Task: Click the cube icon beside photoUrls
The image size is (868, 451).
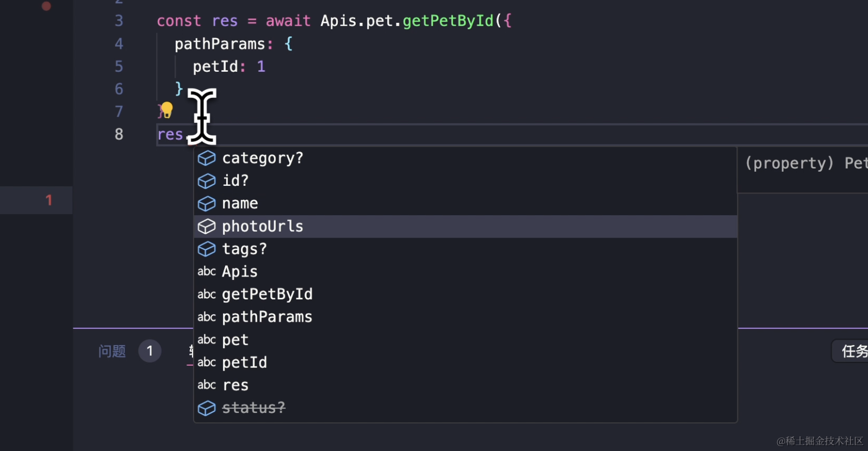Action: [x=207, y=227]
